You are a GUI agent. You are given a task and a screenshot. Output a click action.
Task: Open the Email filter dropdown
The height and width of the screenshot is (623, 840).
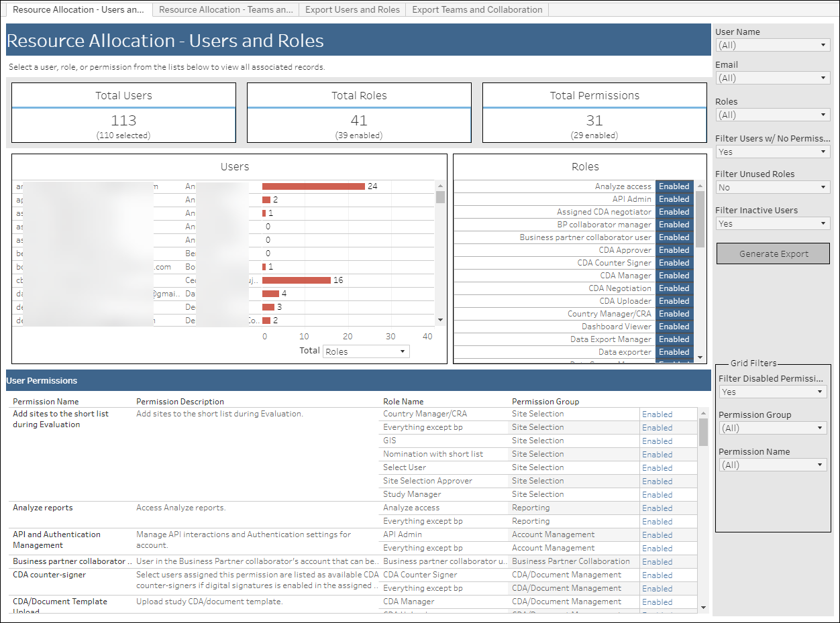tap(772, 77)
